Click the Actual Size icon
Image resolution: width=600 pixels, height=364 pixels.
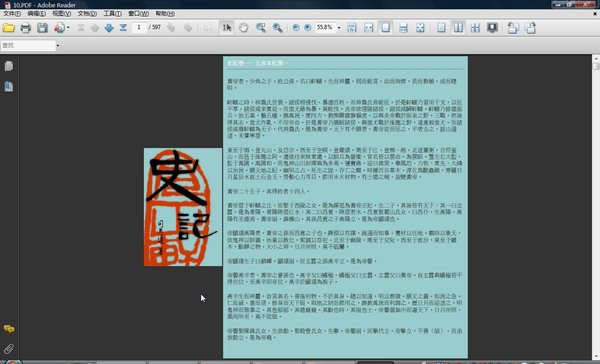point(352,28)
